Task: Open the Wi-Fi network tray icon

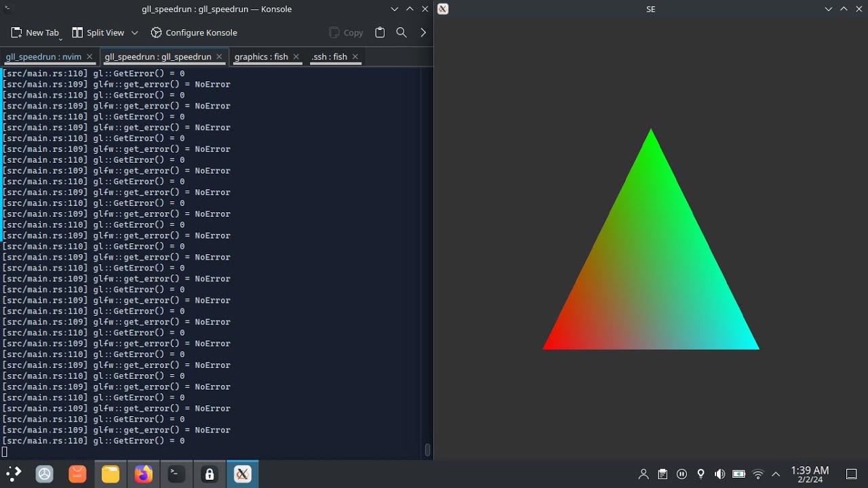Action: (758, 474)
